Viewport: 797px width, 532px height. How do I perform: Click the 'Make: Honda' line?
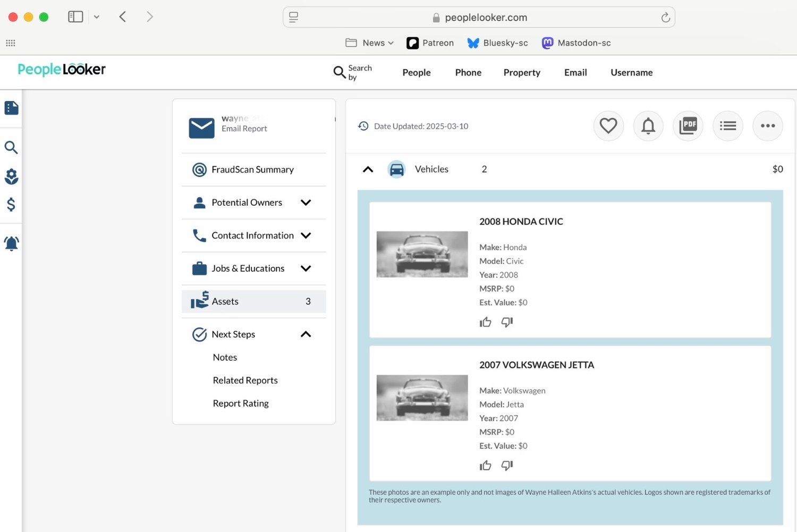(503, 248)
